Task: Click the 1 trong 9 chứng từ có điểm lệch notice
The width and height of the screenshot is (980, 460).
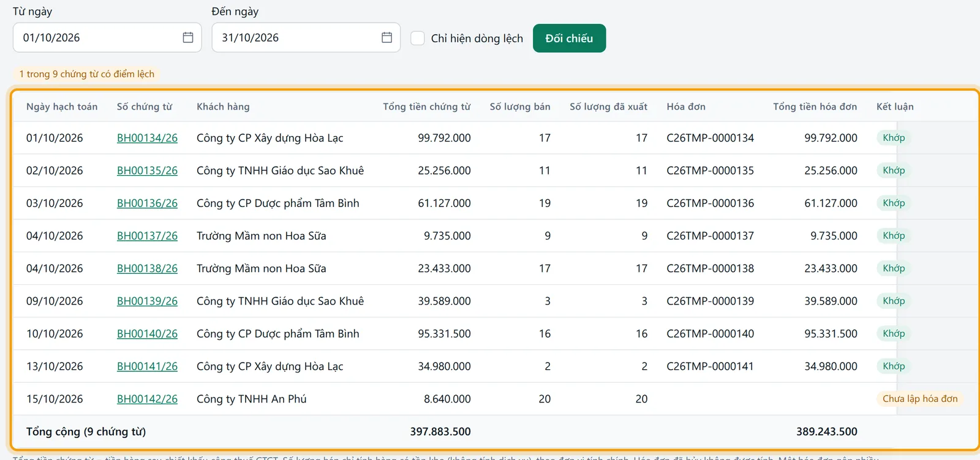Action: [x=87, y=74]
